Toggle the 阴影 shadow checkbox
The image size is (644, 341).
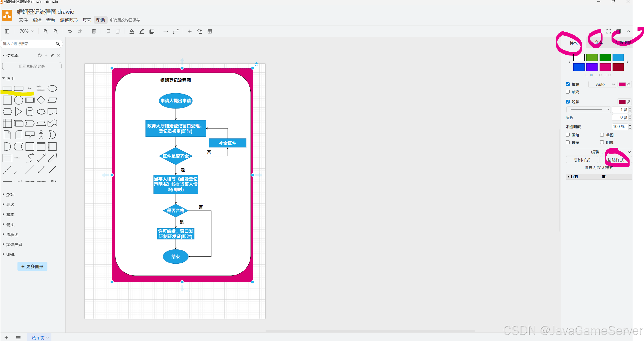point(602,142)
